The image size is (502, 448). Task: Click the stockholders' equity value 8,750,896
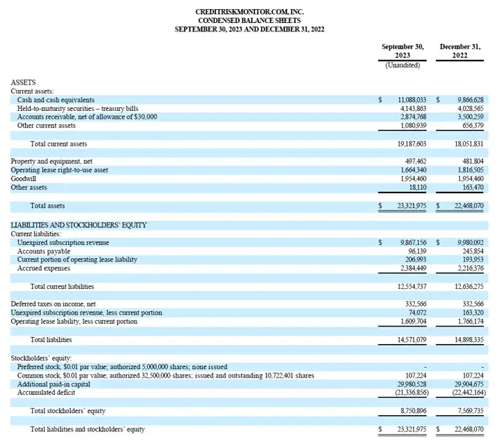[413, 411]
